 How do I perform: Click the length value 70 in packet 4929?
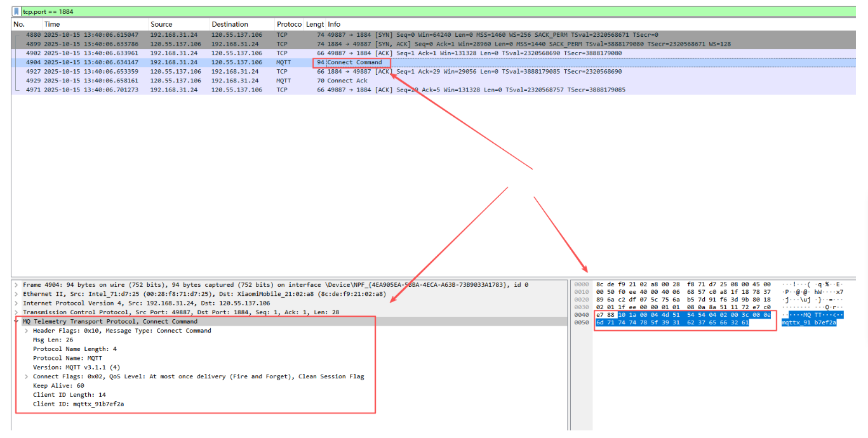(x=321, y=81)
